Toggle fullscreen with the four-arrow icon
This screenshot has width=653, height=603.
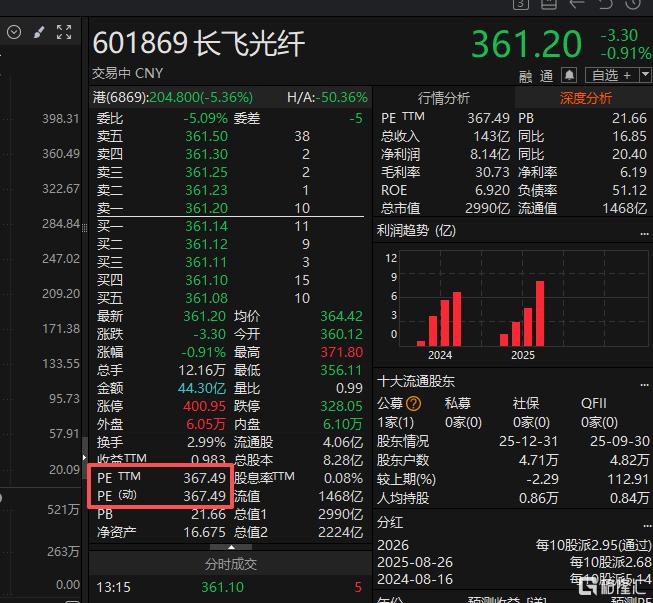(x=64, y=32)
